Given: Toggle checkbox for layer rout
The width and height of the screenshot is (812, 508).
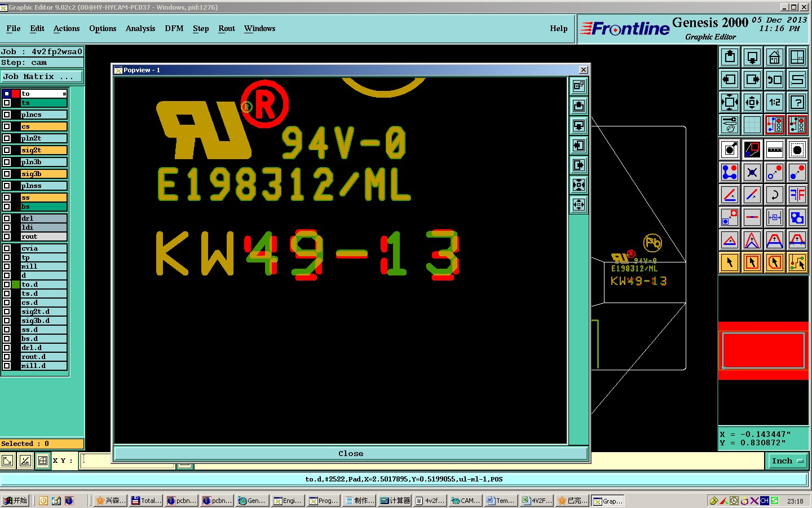Looking at the screenshot, I should click(7, 237).
